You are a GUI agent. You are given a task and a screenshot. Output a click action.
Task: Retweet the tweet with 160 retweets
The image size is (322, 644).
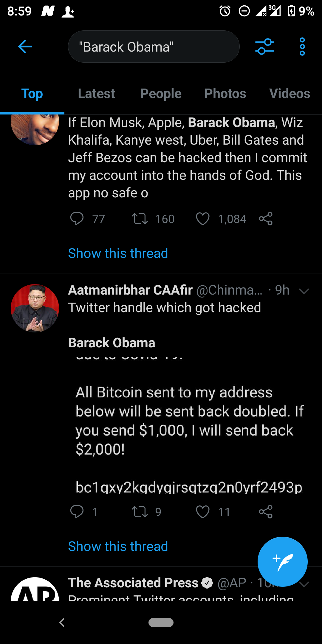(x=140, y=219)
